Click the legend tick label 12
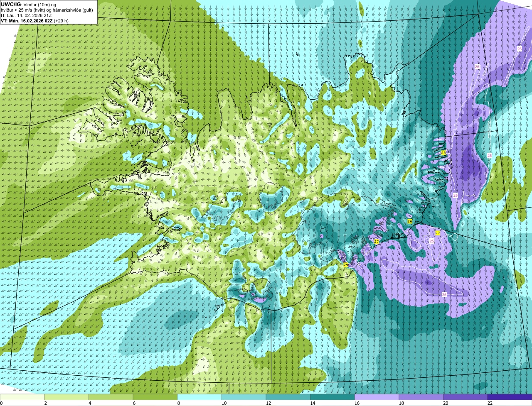532x406 pixels. click(268, 403)
